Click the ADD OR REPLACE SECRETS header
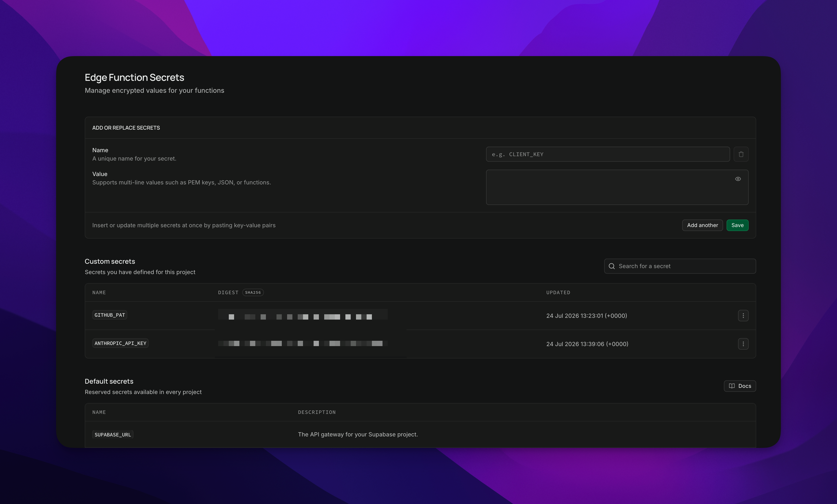837x504 pixels. click(126, 128)
